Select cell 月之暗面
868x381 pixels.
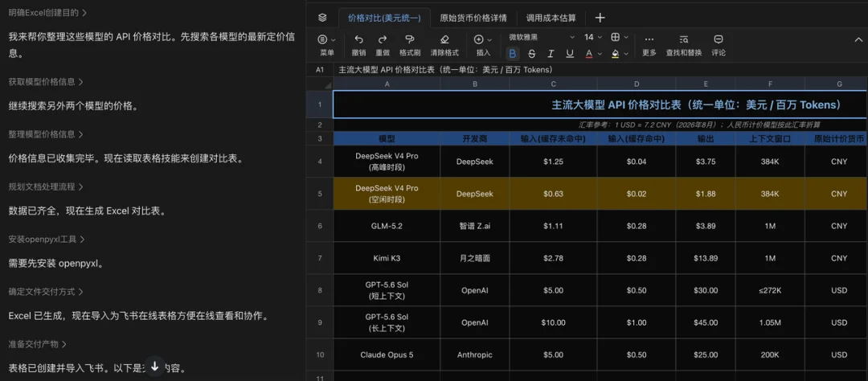[474, 258]
